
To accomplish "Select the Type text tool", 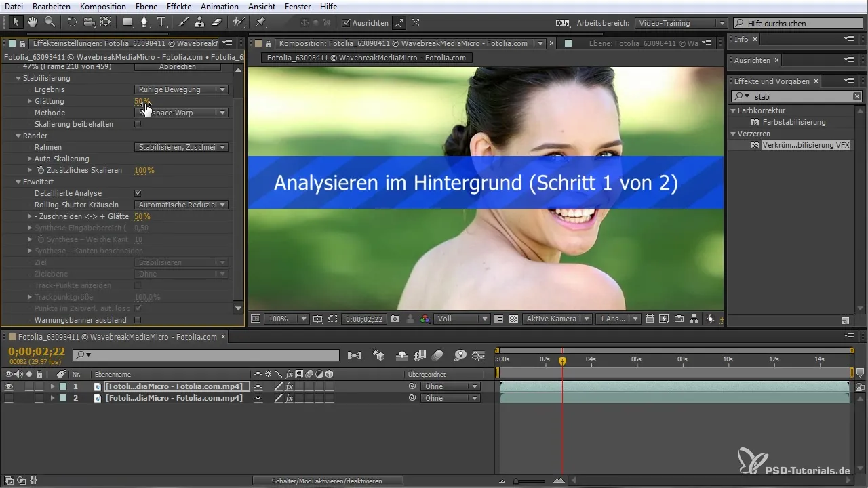I will point(162,22).
